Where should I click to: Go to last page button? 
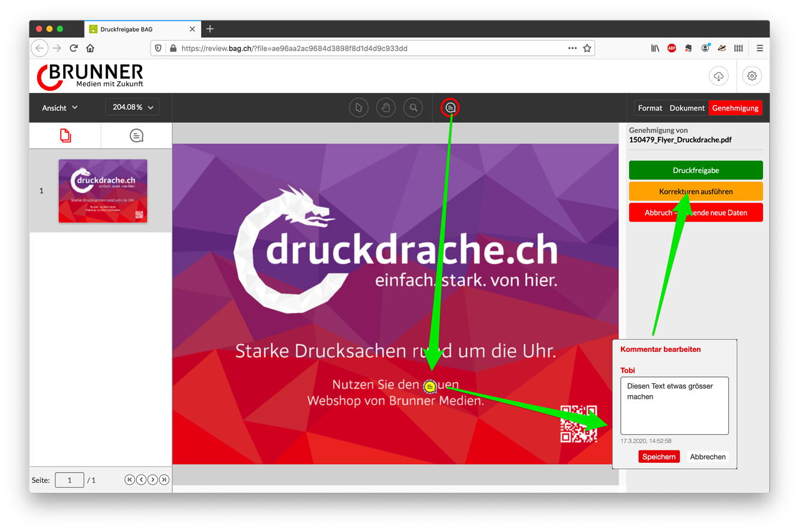tap(164, 480)
